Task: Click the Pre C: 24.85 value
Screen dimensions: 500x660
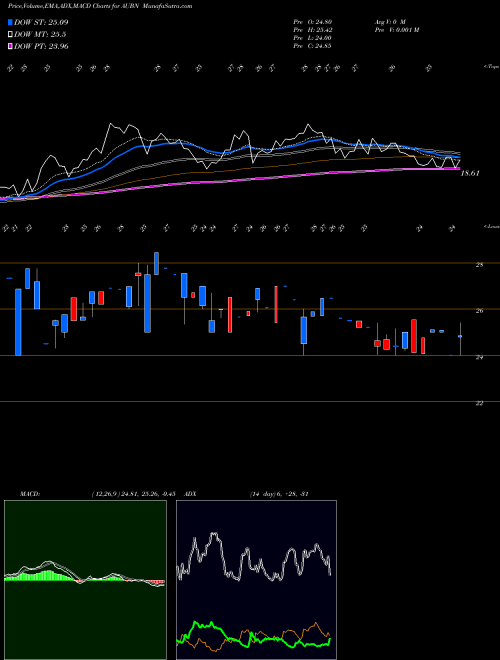Action: coord(312,46)
